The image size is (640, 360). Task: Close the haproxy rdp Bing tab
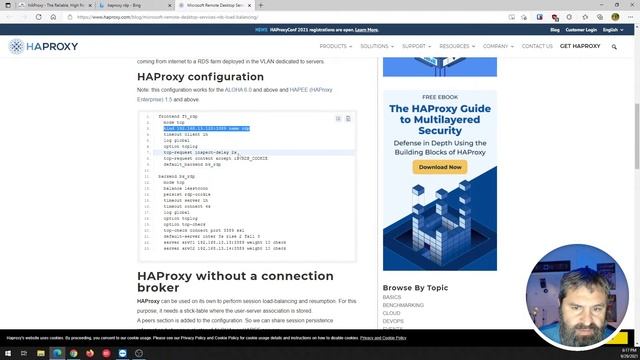pyautogui.click(x=170, y=5)
